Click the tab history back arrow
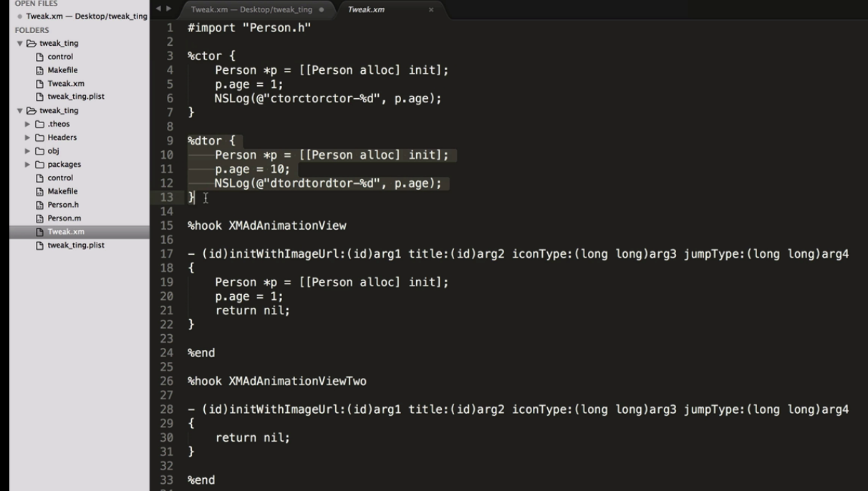 [159, 9]
